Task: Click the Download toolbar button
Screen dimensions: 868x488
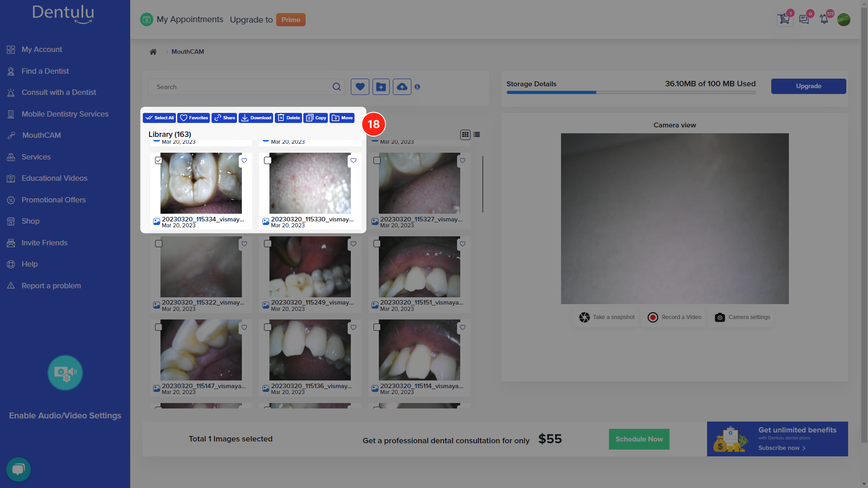Action: click(256, 118)
